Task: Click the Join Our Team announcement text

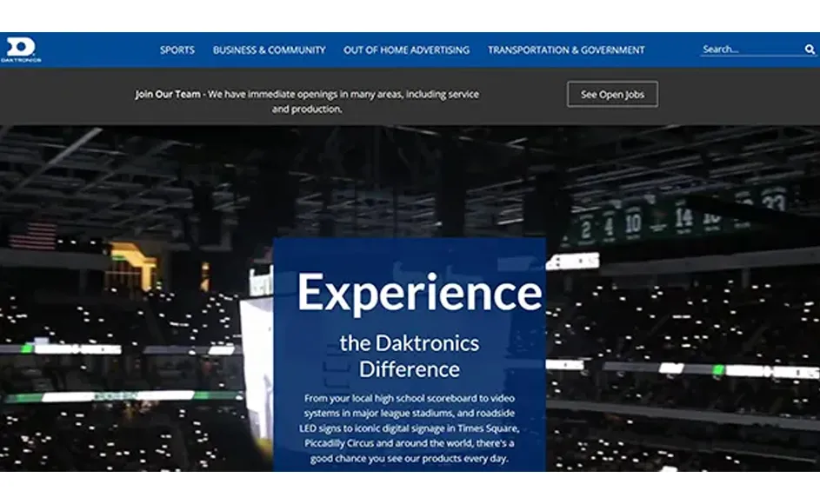Action: click(307, 102)
